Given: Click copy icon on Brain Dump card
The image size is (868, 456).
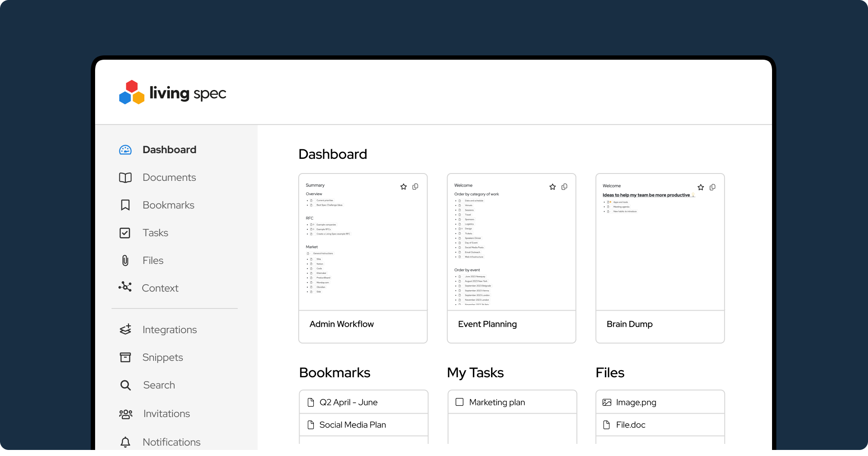Looking at the screenshot, I should pyautogui.click(x=713, y=187).
